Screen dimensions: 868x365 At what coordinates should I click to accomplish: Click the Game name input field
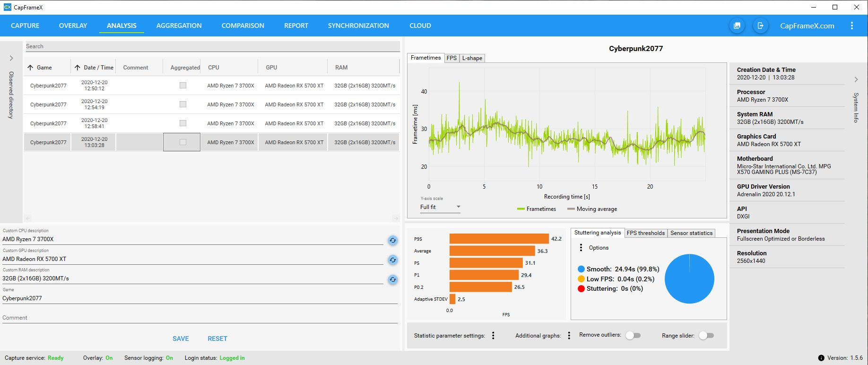200,298
